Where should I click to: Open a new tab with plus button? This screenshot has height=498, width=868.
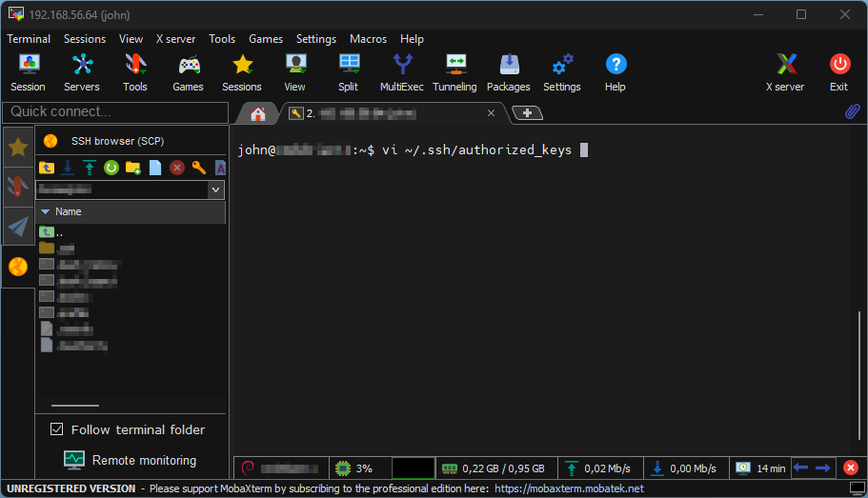(527, 113)
